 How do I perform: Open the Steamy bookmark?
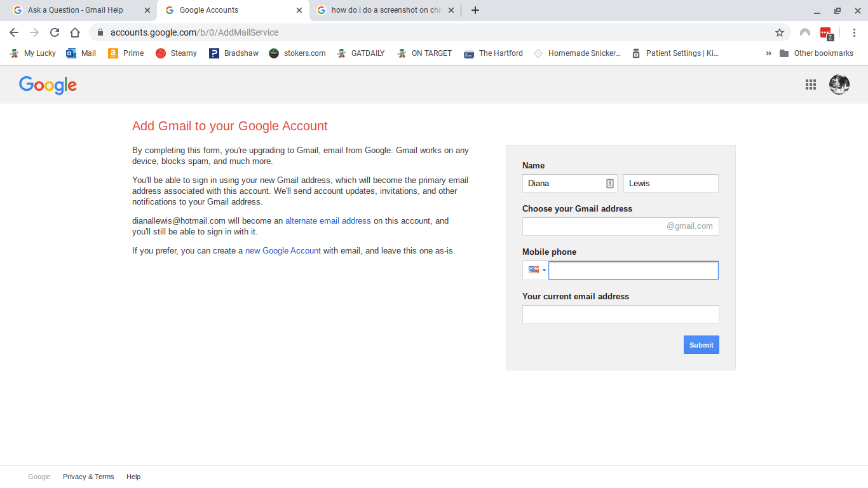[x=176, y=53]
